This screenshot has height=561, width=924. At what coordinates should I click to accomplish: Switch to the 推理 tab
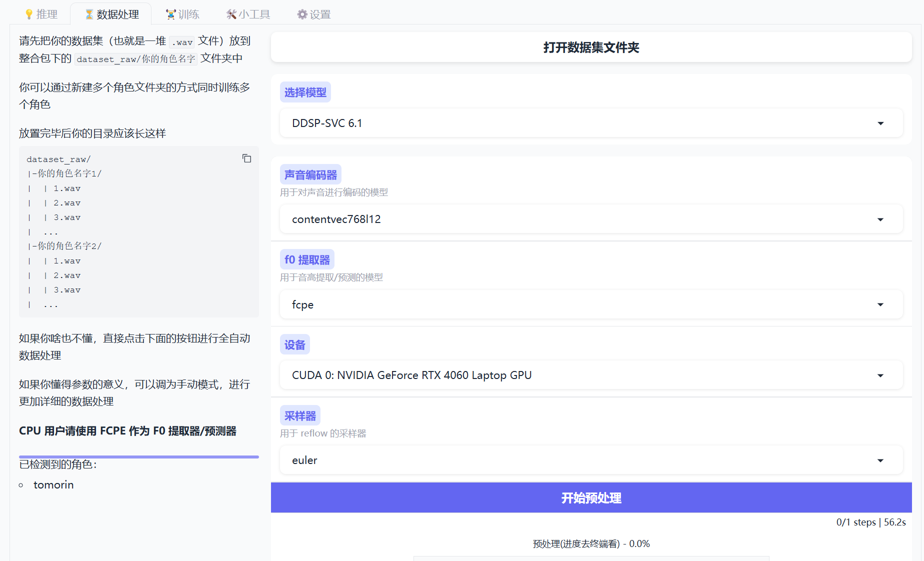click(x=47, y=14)
